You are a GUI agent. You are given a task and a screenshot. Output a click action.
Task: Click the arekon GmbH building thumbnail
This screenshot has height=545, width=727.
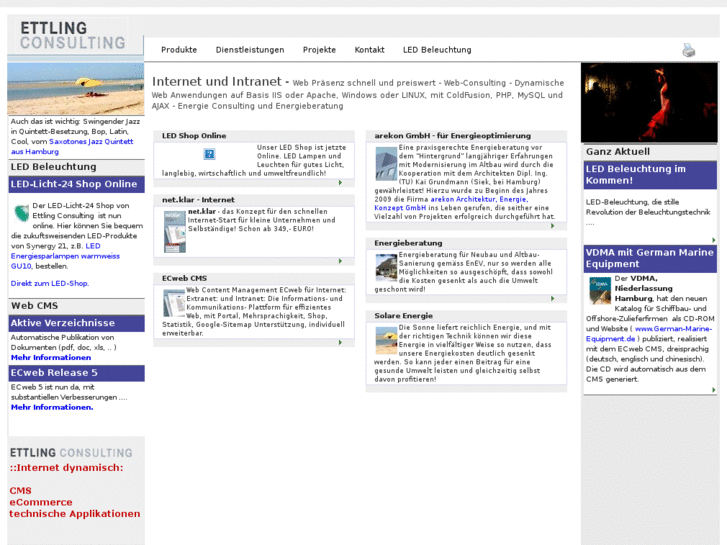pyautogui.click(x=386, y=164)
